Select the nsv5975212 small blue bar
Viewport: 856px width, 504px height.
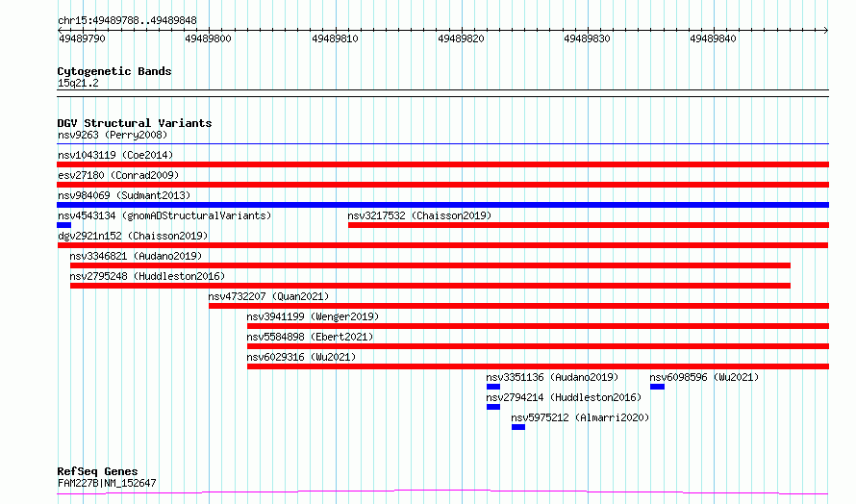pyautogui.click(x=518, y=427)
